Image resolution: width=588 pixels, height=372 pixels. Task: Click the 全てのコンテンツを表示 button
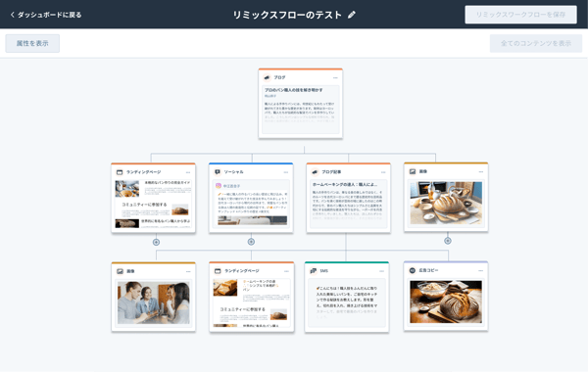click(x=536, y=43)
